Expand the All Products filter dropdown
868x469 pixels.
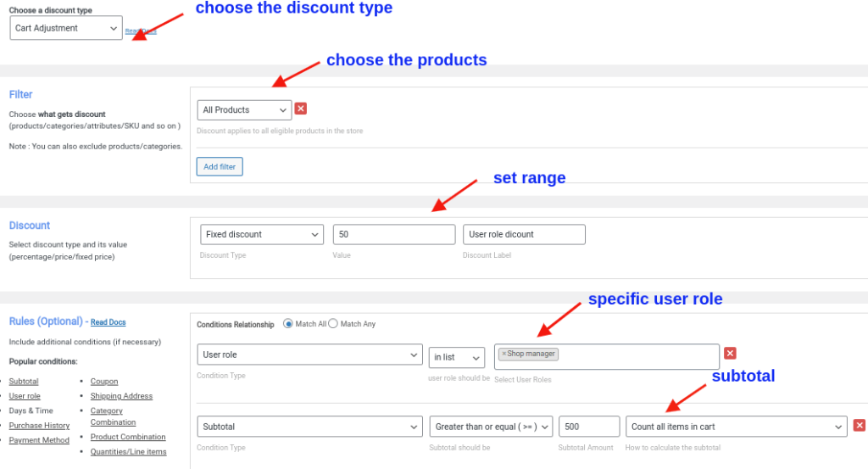coord(244,109)
